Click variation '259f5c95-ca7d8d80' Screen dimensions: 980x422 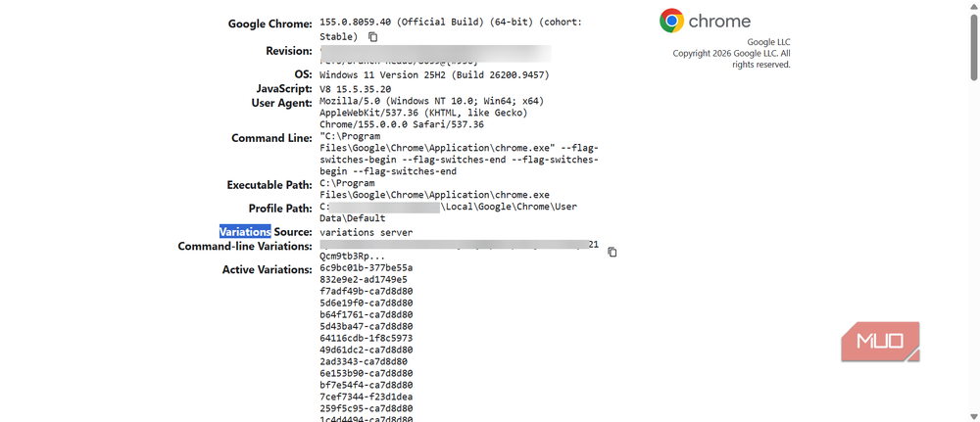[366, 408]
